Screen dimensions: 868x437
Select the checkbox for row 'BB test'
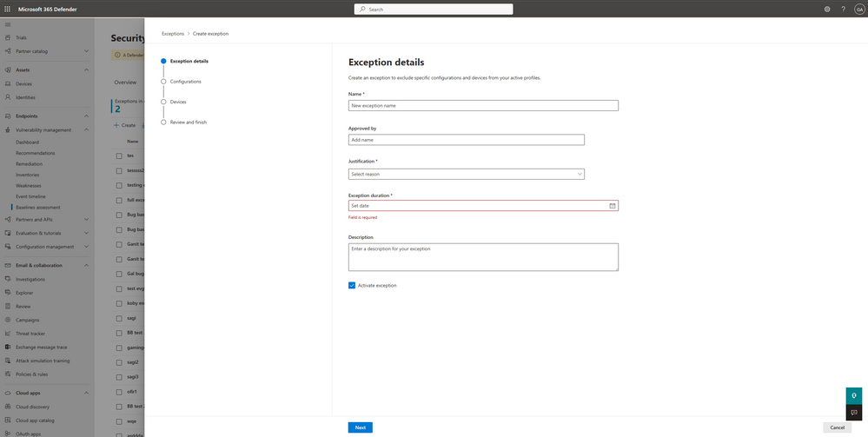point(119,333)
